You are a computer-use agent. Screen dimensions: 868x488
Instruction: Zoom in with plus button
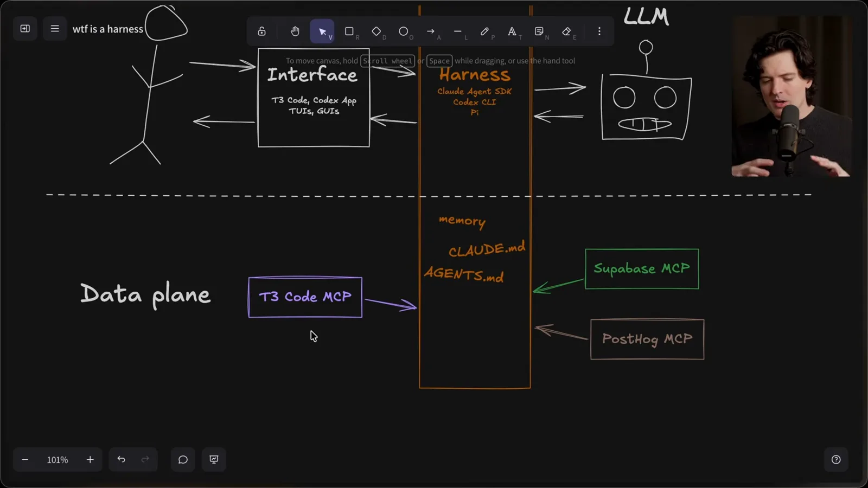tap(90, 460)
